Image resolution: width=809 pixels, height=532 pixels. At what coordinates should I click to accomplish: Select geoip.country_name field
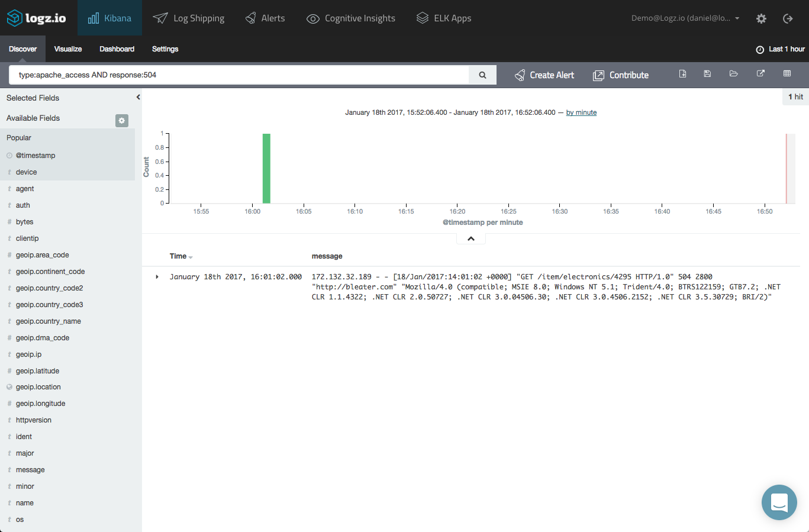tap(49, 321)
